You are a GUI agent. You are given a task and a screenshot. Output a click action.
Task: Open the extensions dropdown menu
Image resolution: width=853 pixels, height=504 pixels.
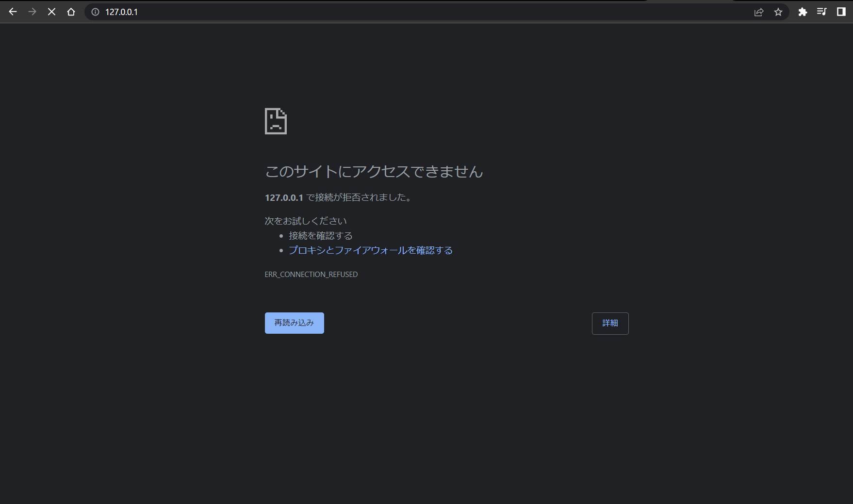803,12
